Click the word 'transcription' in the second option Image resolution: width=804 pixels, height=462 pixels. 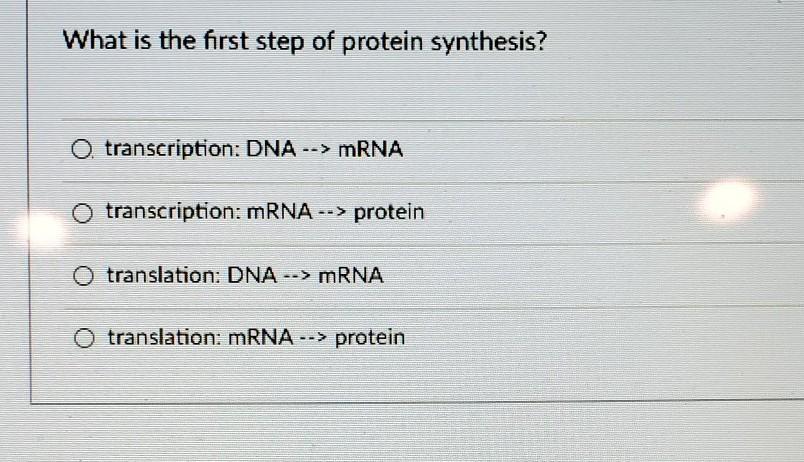tap(173, 212)
